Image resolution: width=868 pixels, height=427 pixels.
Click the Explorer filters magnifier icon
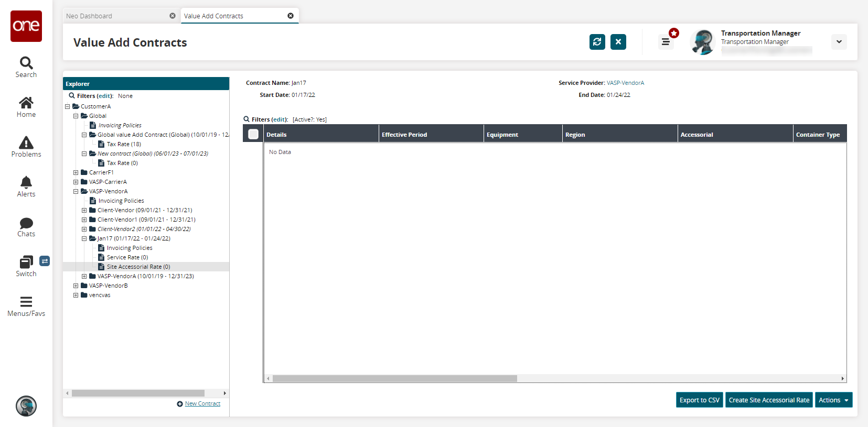click(x=72, y=96)
